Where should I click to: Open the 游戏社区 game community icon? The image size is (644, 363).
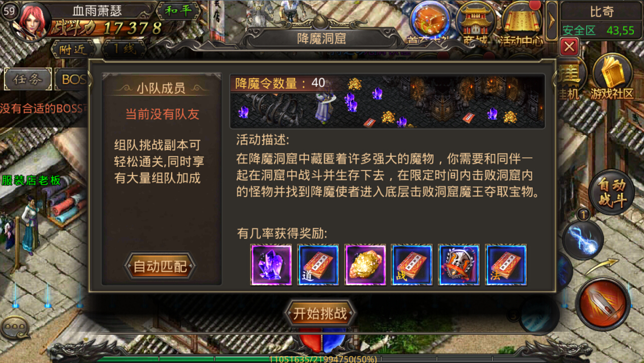coord(612,77)
